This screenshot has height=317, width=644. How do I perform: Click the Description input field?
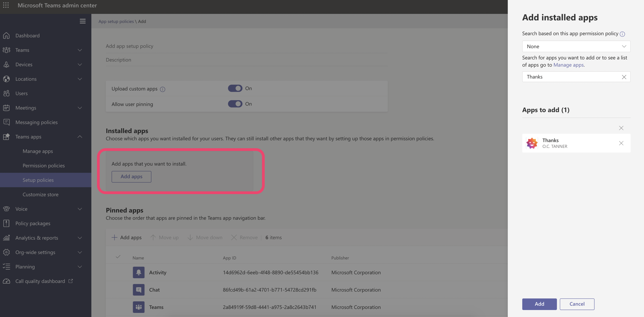point(246,60)
